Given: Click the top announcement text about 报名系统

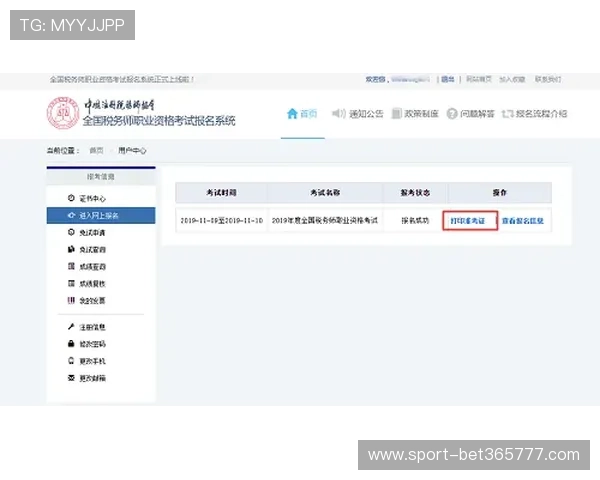Looking at the screenshot, I should [x=122, y=79].
